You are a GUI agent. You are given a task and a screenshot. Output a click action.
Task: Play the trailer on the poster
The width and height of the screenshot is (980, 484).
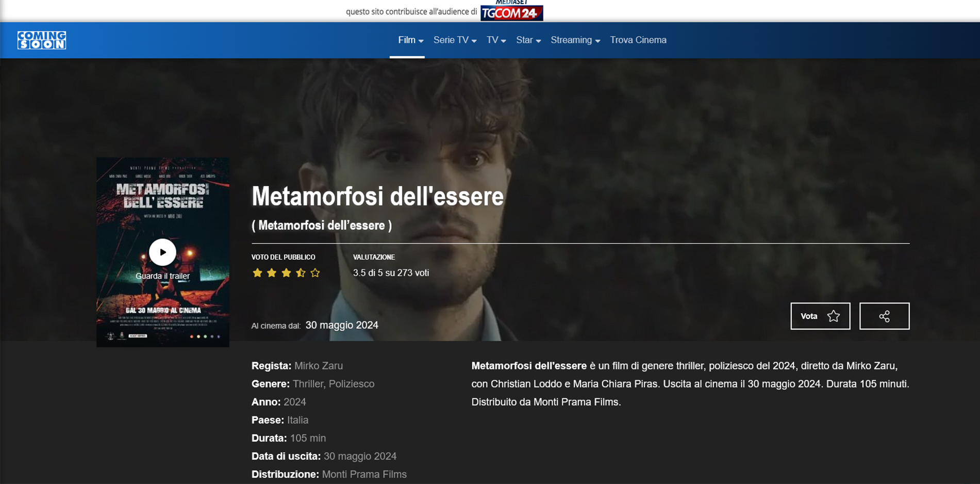pos(162,252)
